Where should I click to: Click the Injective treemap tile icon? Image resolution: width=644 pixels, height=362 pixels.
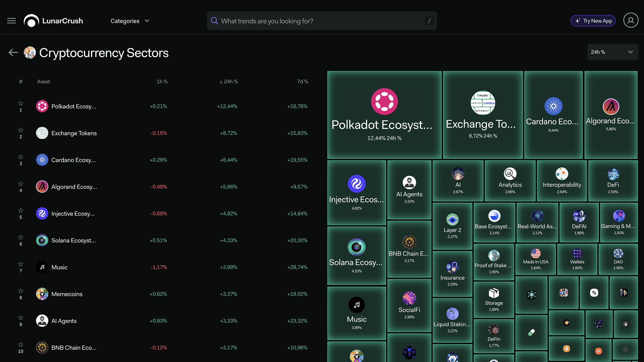(x=357, y=184)
